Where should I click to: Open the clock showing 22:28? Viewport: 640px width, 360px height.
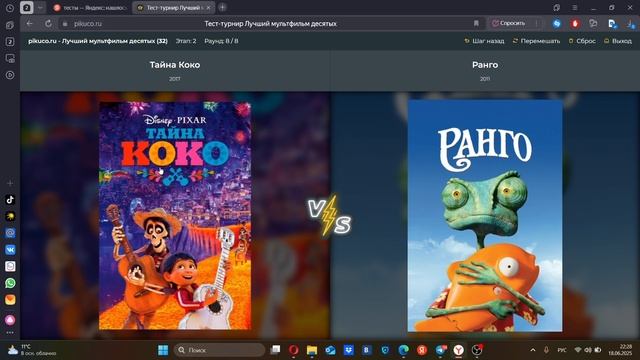[x=620, y=350]
